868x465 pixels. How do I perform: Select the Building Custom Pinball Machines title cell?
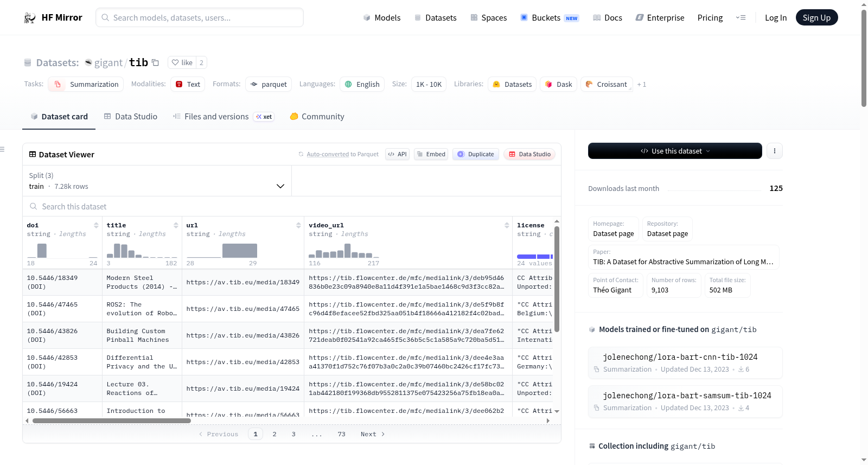tap(142, 336)
